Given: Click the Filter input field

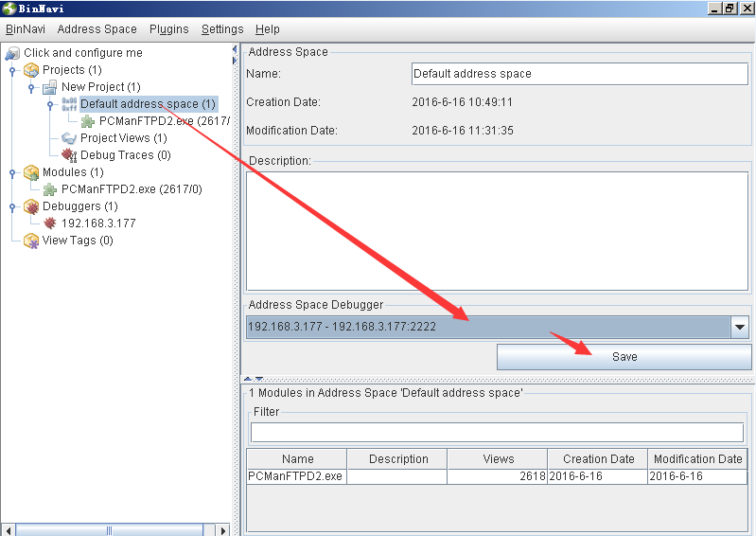Looking at the screenshot, I should coord(497,432).
